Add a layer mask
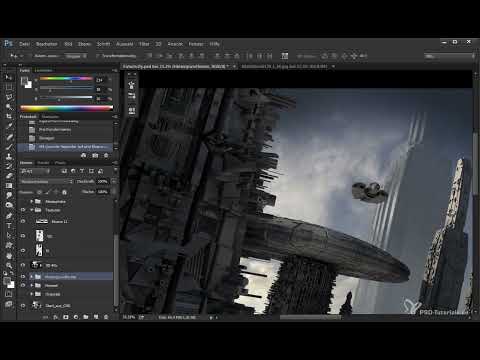Screen dimensions: 480x360 66,317
